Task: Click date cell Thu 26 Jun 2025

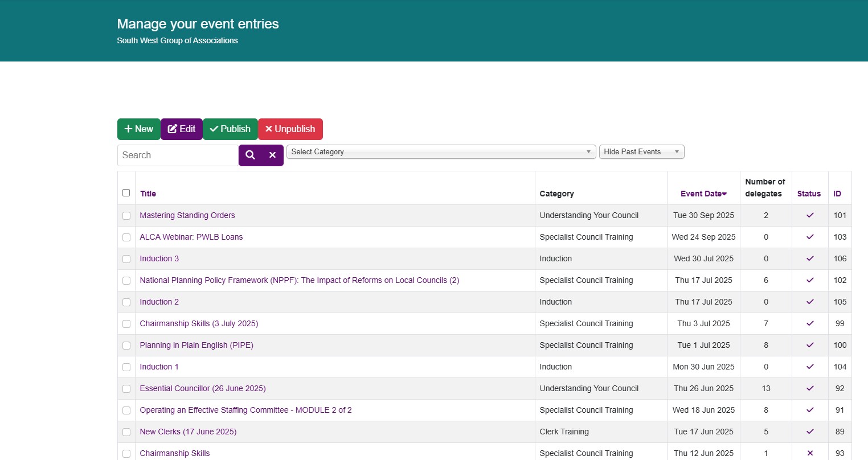Action: click(x=703, y=388)
